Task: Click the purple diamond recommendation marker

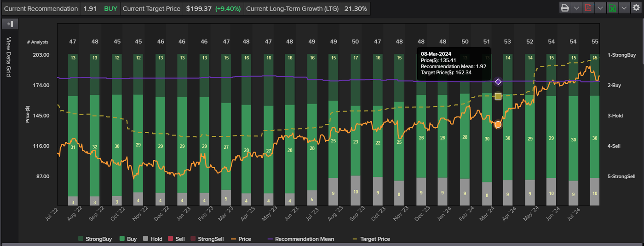Action: (x=498, y=82)
